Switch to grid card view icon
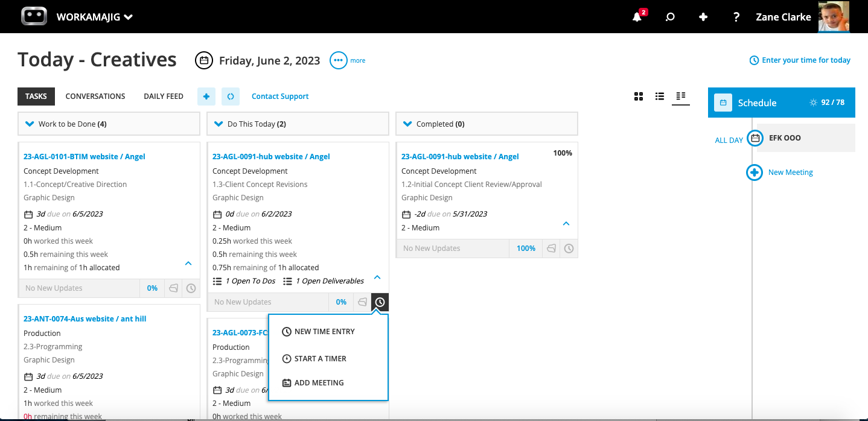The width and height of the screenshot is (868, 421). pos(639,97)
